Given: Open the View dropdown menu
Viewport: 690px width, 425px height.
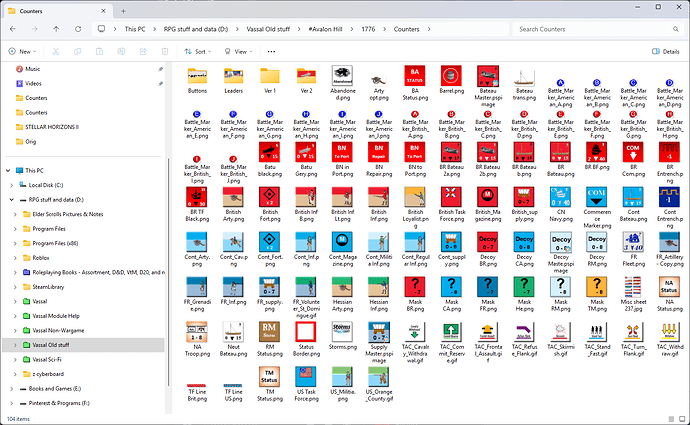Looking at the screenshot, I should tap(239, 51).
